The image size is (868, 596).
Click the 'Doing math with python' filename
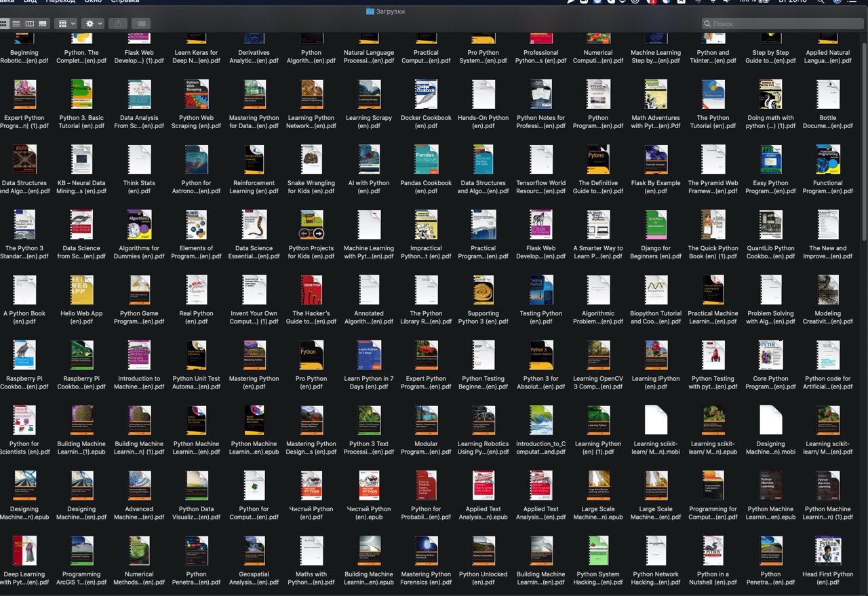770,122
